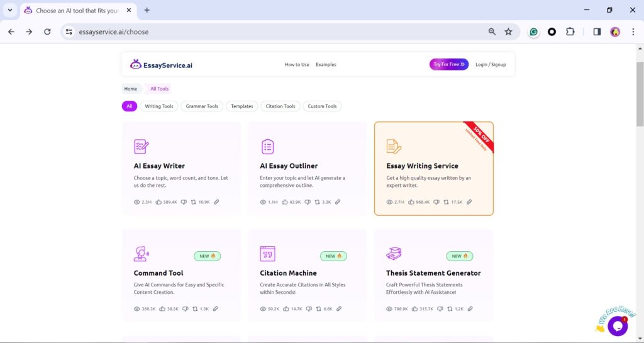This screenshot has height=343, width=644.
Task: Click the views eye icon on Command Tool
Action: 136,309
